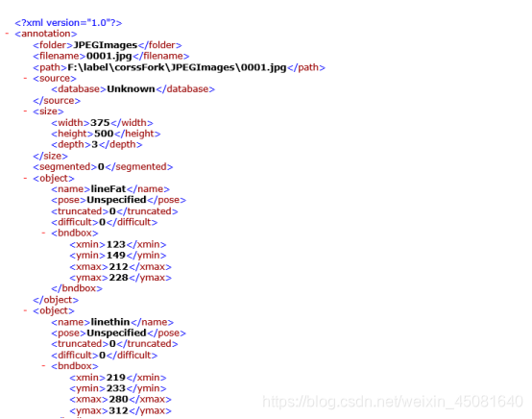Click the closing bndbox tag

coord(77,288)
